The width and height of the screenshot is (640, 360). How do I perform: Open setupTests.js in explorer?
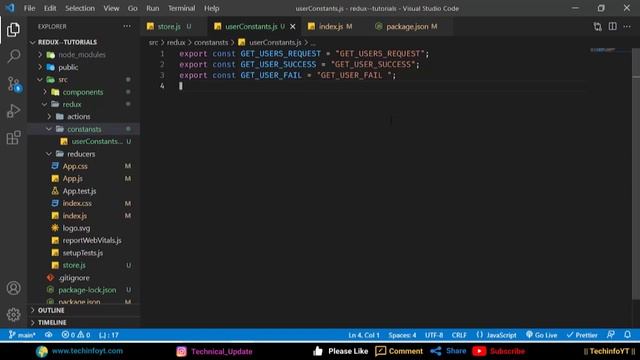[84, 253]
